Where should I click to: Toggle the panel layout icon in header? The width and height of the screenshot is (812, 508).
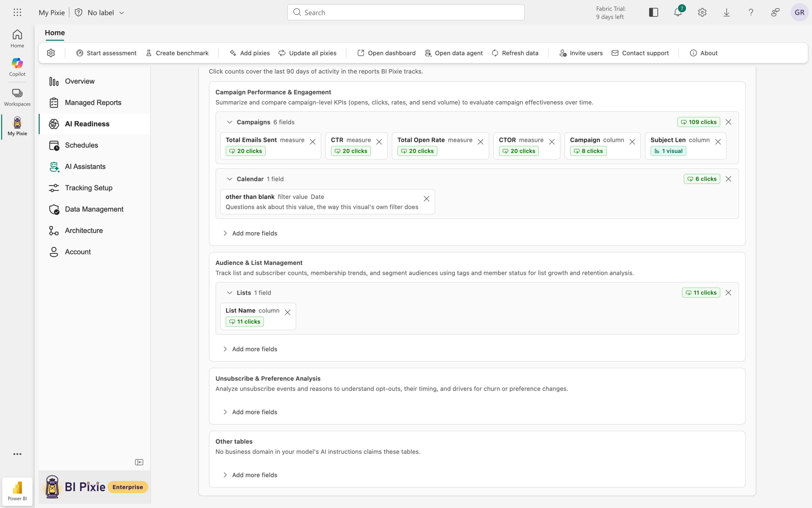click(x=654, y=12)
